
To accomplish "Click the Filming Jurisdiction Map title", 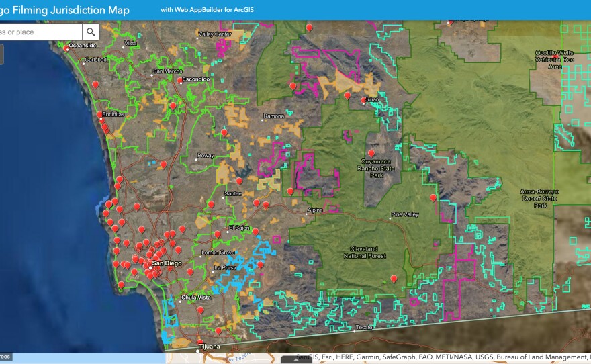I will click(x=65, y=10).
